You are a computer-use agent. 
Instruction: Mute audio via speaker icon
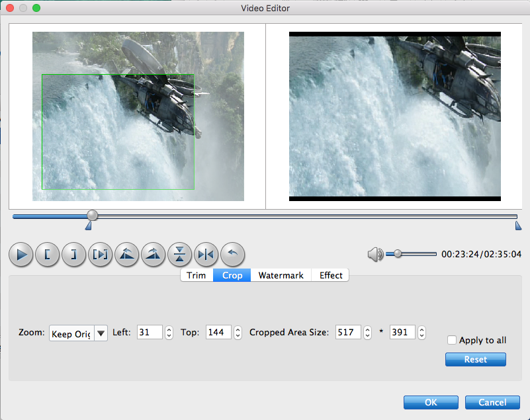pos(375,254)
